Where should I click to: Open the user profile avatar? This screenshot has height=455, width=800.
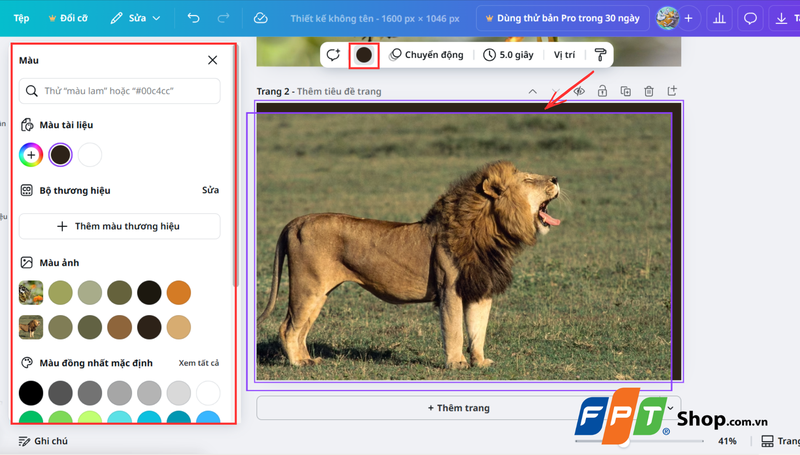click(667, 18)
